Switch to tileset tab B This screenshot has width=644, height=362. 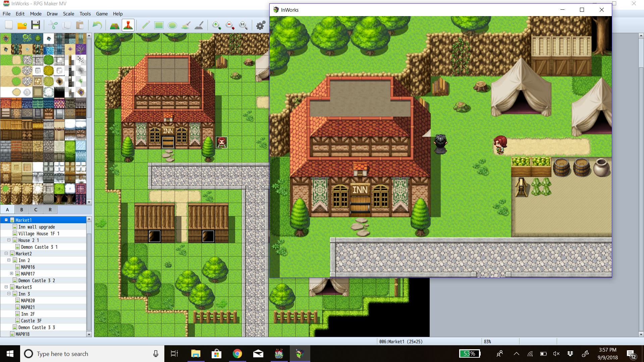pyautogui.click(x=22, y=209)
